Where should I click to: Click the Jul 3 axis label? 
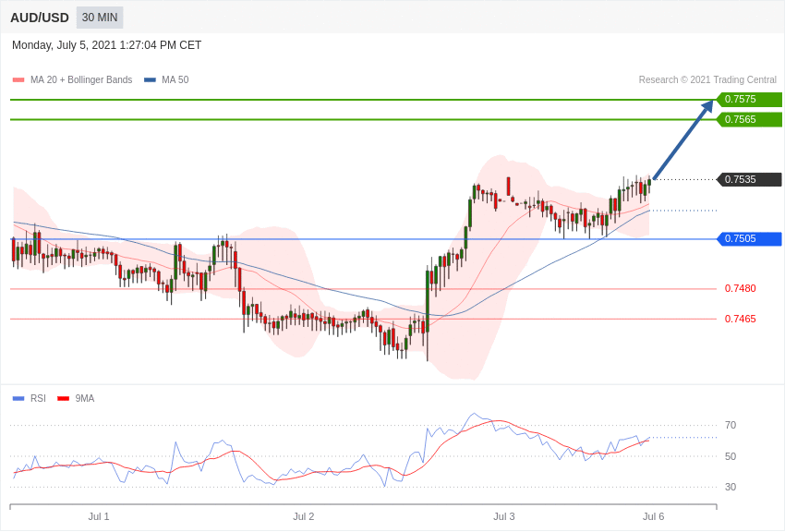(504, 516)
